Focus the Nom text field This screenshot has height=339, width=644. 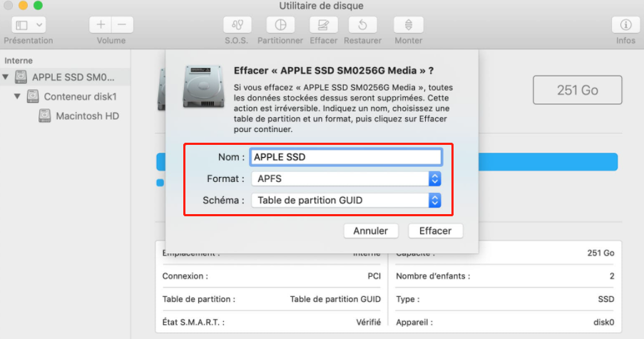click(x=346, y=157)
